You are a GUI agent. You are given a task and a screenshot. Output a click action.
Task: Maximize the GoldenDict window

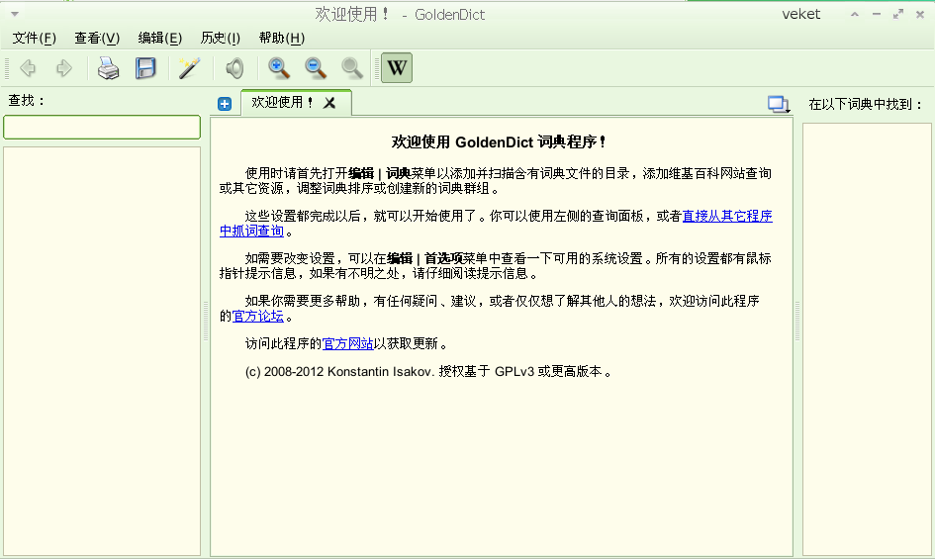(898, 14)
